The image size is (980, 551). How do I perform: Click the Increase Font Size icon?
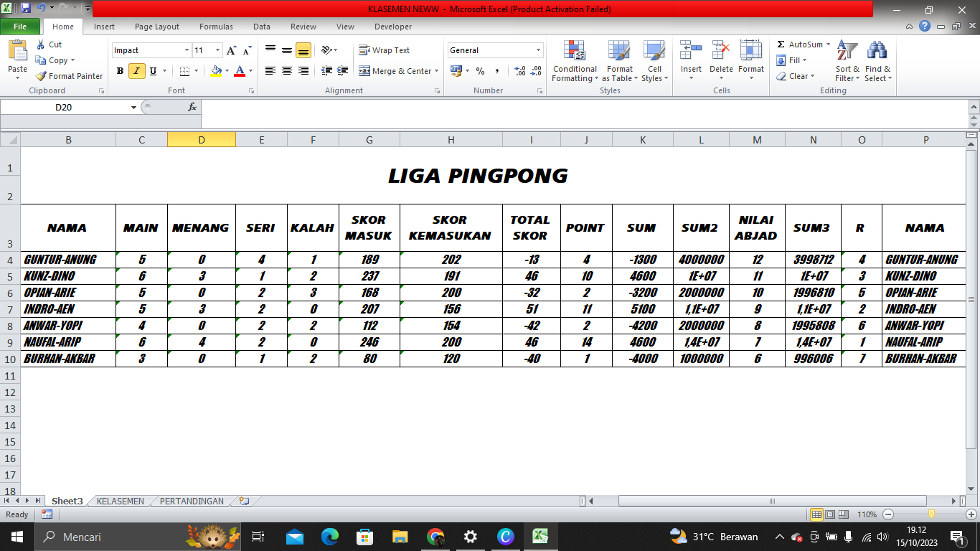pyautogui.click(x=231, y=50)
